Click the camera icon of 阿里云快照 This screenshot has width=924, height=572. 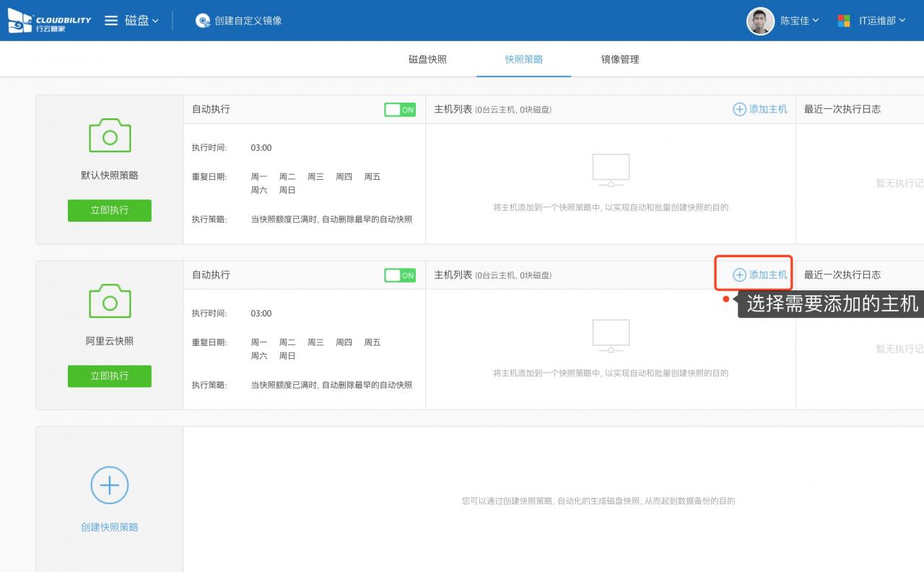tap(110, 302)
